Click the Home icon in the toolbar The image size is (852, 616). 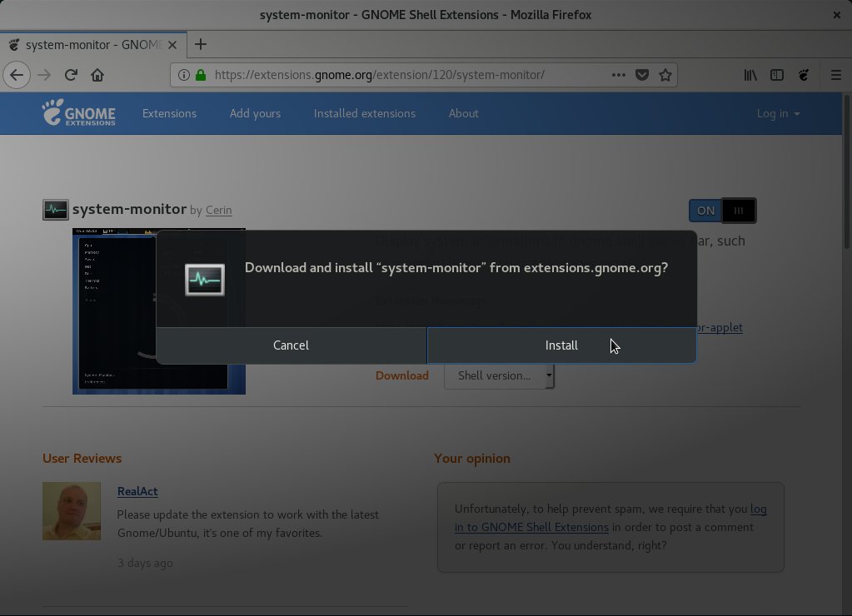point(98,75)
